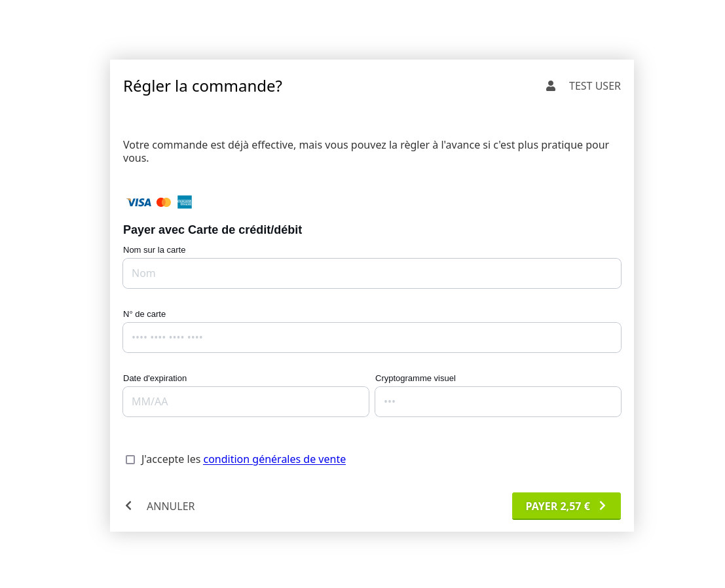The width and height of the screenshot is (725, 588).
Task: Click the back chevron beside Annuler
Action: click(128, 505)
